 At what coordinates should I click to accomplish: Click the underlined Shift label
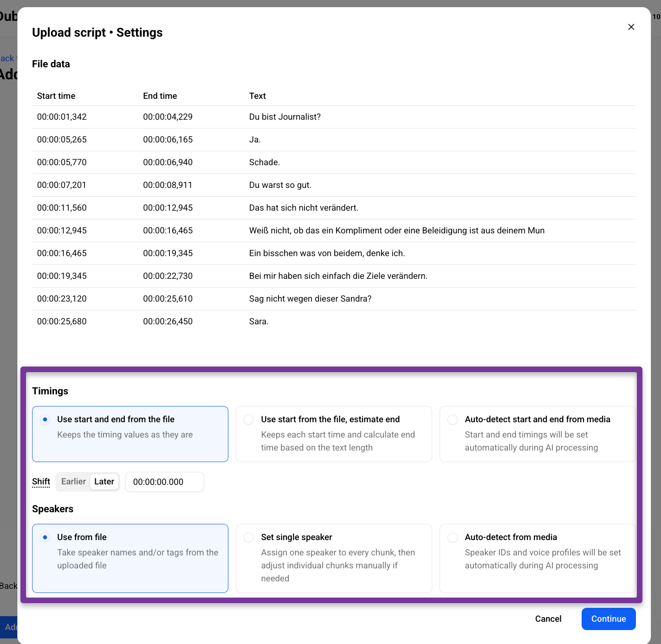pyautogui.click(x=41, y=482)
